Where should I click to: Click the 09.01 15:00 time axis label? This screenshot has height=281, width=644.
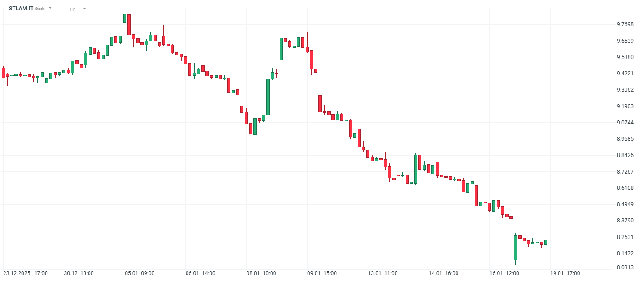pos(322,273)
